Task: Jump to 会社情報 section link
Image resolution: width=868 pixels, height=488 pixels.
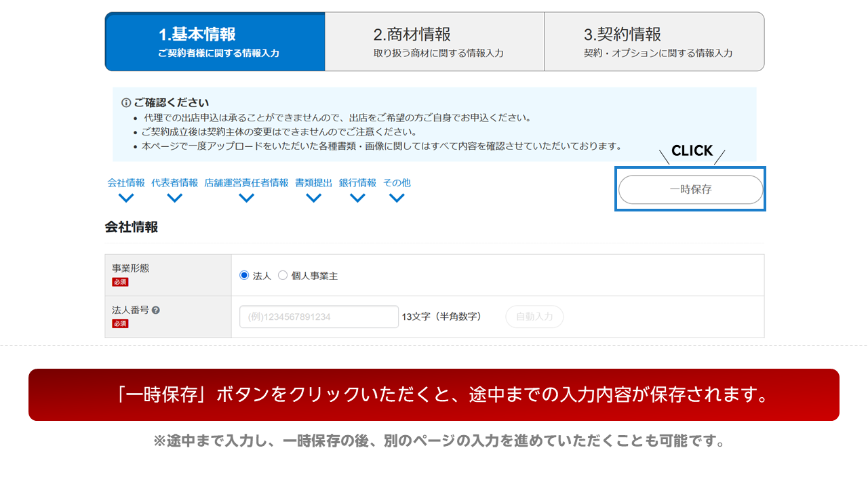Action: coord(125,183)
